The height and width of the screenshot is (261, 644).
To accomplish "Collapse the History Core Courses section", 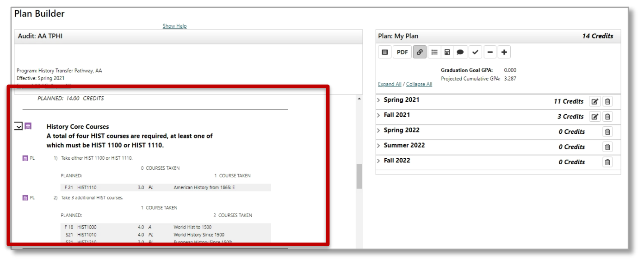I will point(18,126).
